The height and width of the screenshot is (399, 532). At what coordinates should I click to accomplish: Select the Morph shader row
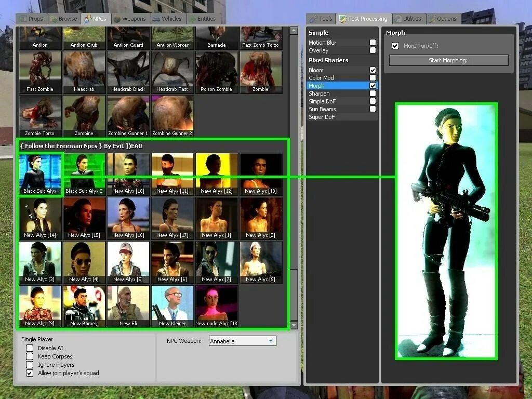pyautogui.click(x=342, y=86)
